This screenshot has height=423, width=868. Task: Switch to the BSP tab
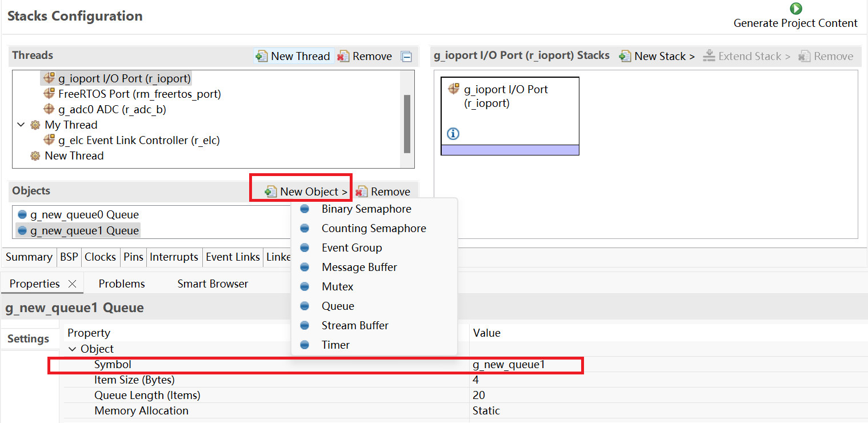coord(69,257)
